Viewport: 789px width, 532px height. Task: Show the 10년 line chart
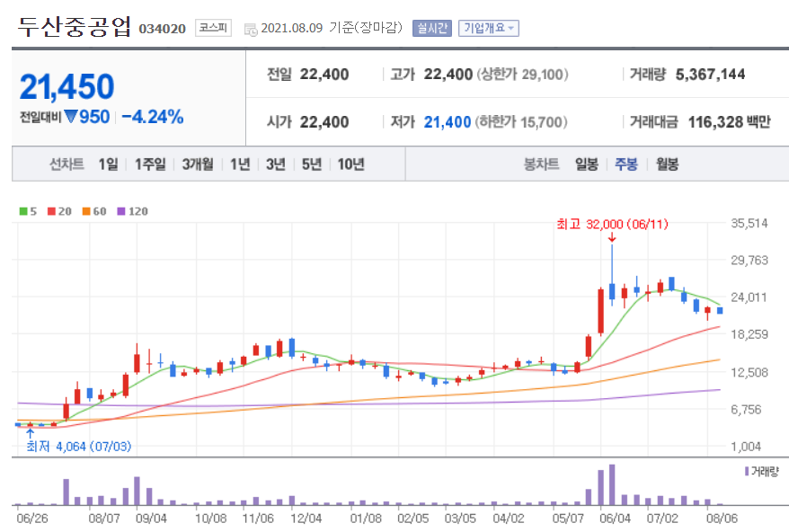coord(350,164)
